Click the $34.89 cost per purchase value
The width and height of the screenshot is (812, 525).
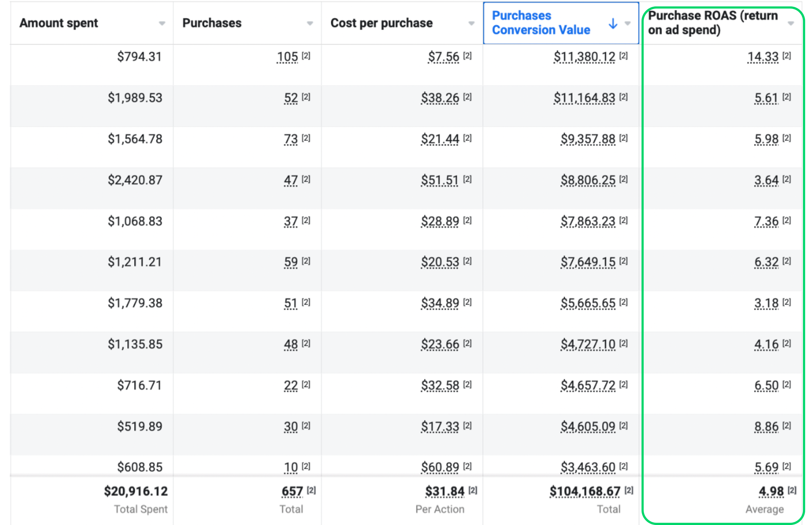(440, 303)
